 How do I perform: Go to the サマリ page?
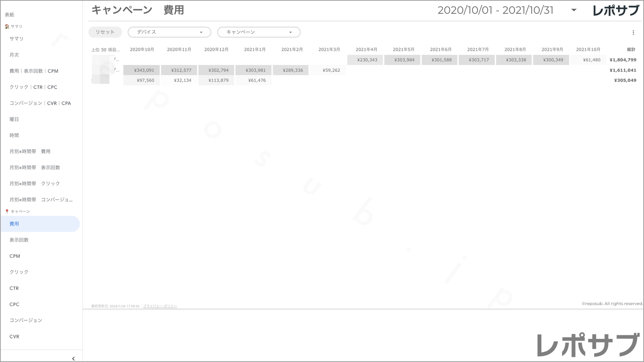16,39
